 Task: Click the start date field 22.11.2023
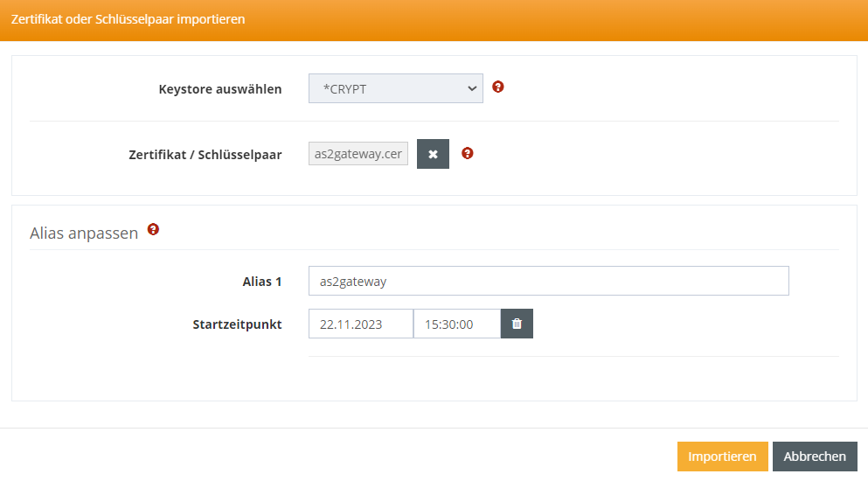coord(360,324)
